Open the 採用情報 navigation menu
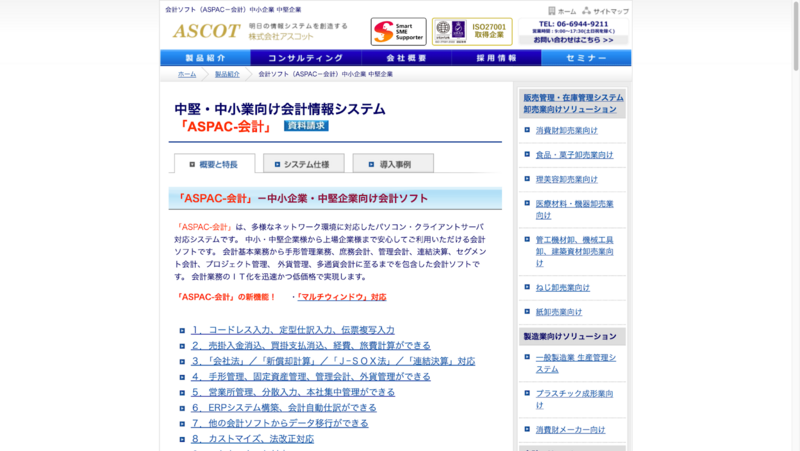Image resolution: width=800 pixels, height=451 pixels. click(496, 58)
